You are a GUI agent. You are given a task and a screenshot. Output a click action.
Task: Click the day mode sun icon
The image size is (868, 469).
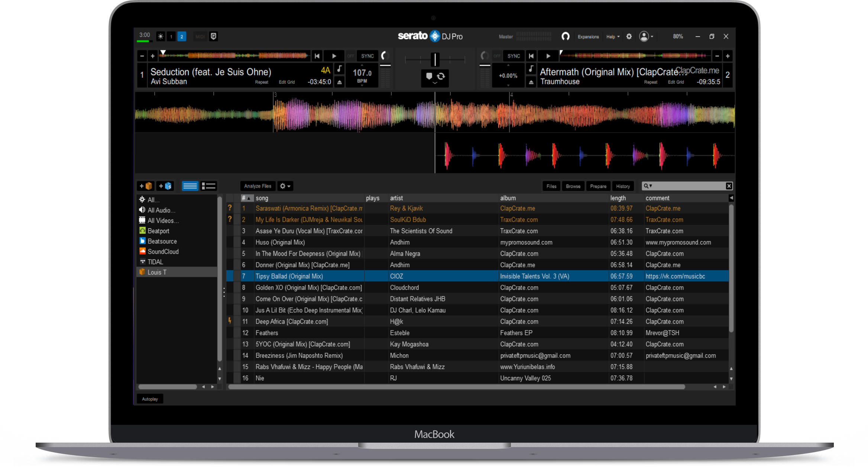tap(161, 36)
